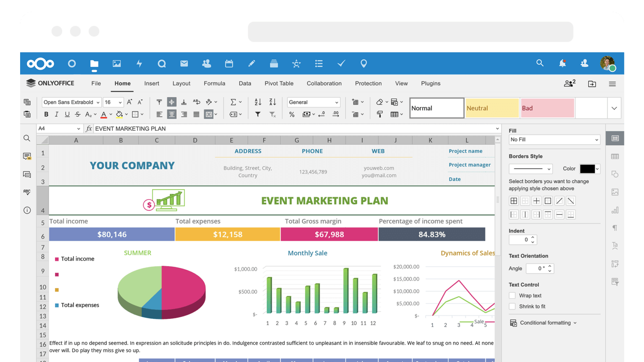Open the Nextcloud Calendar app icon
This screenshot has height=362, width=644.
(x=229, y=64)
